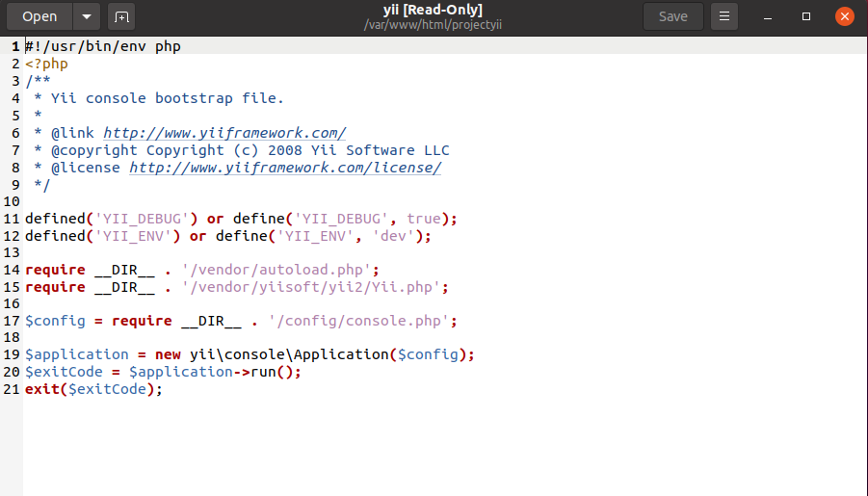Click the 'YII_DEBUG' define line

[242, 219]
